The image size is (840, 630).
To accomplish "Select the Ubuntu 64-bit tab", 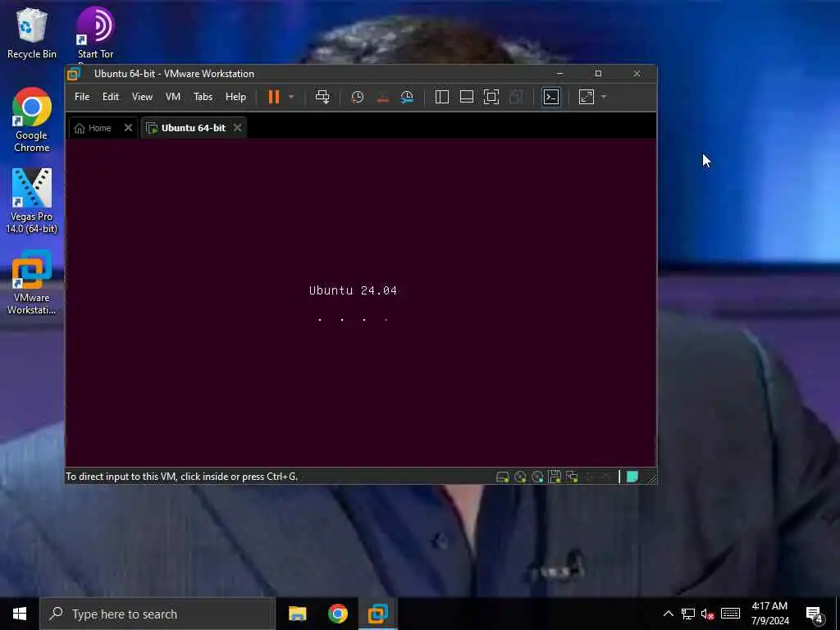I will [186, 128].
